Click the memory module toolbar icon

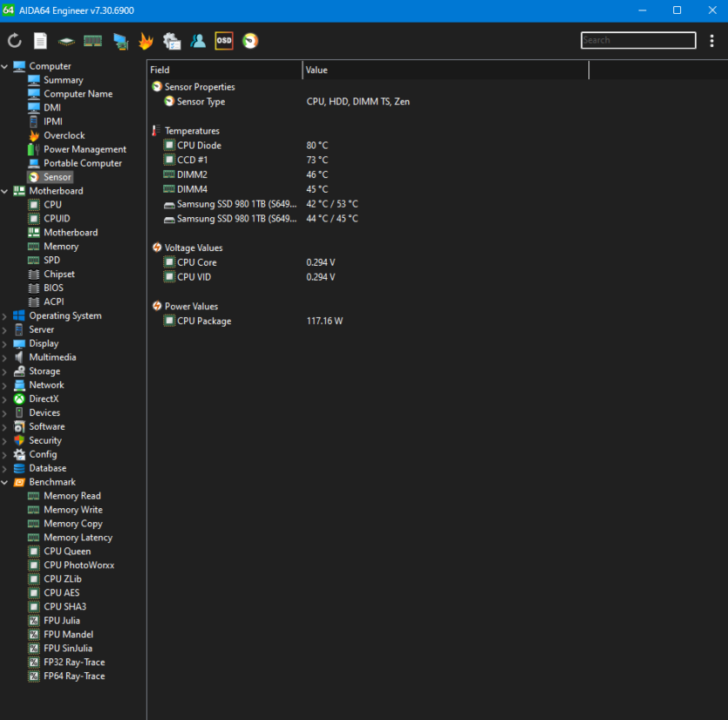pos(93,41)
